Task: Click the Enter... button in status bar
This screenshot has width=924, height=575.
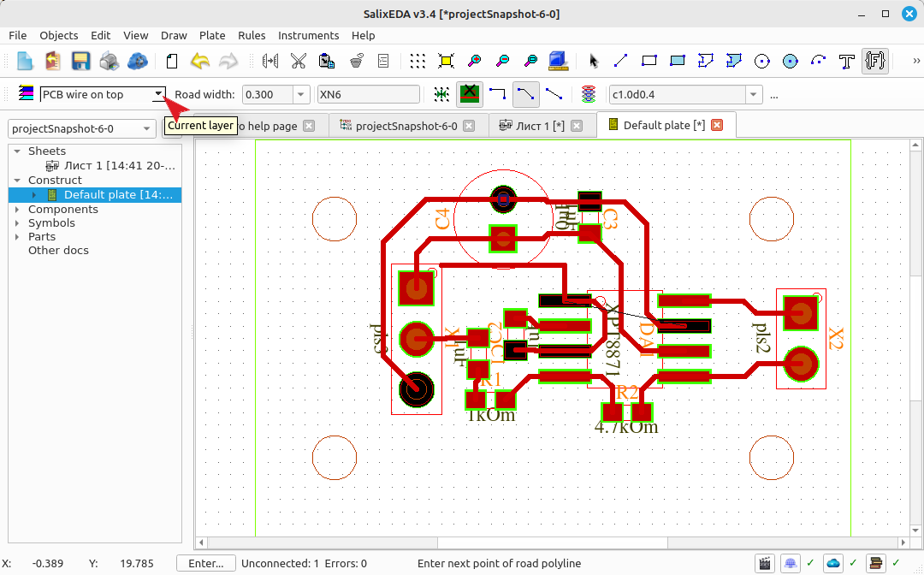Action: point(205,564)
